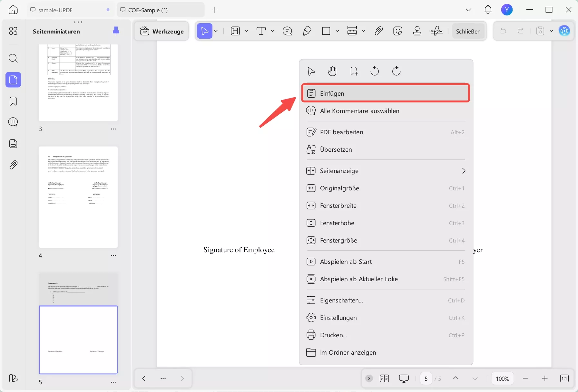Screen dimensions: 578x392
Task: Open the attachments panel in sidebar
Action: (13, 165)
